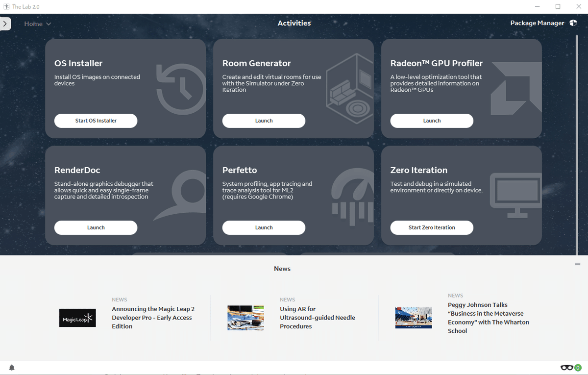Click the Activities heading
Viewport: 588px width, 375px height.
click(294, 23)
